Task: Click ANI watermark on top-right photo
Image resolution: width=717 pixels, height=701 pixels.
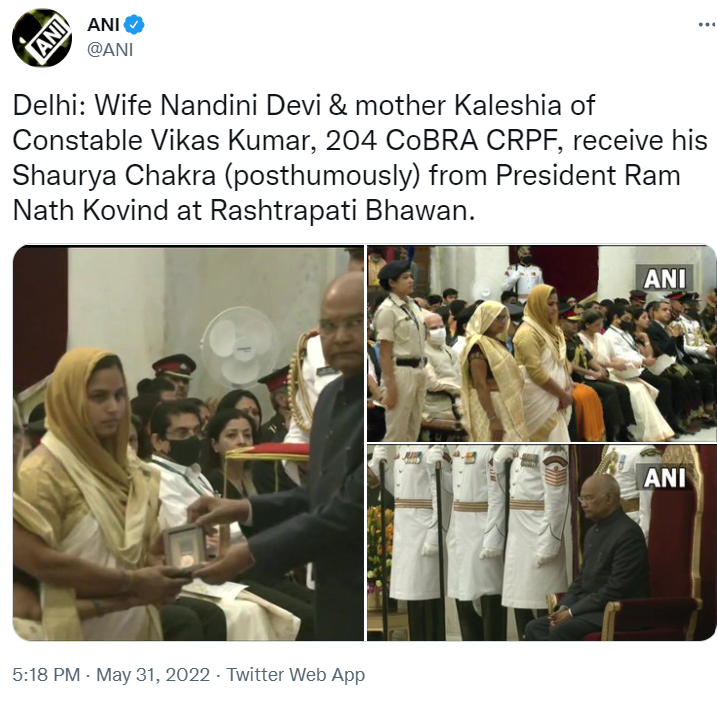Action: point(664,278)
